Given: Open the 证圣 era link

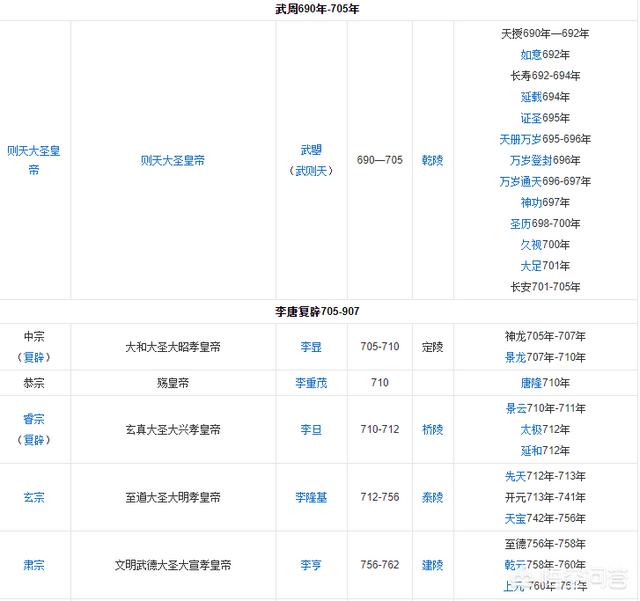Looking at the screenshot, I should [531, 118].
